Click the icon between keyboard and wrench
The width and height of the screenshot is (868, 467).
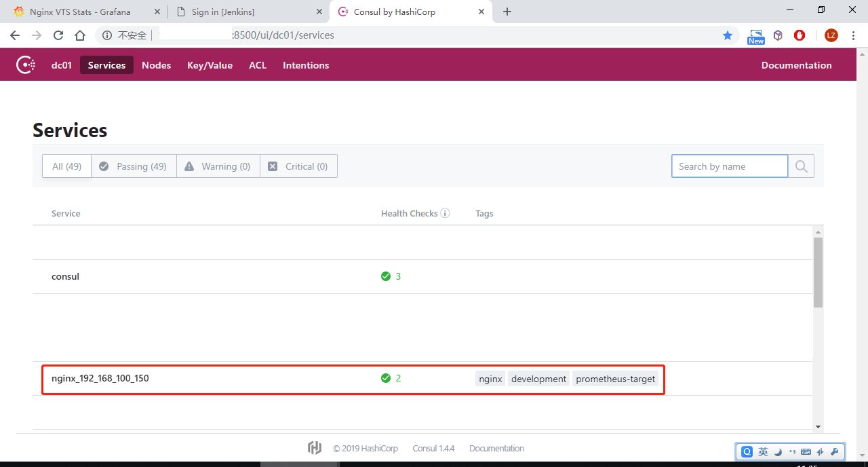tap(821, 452)
